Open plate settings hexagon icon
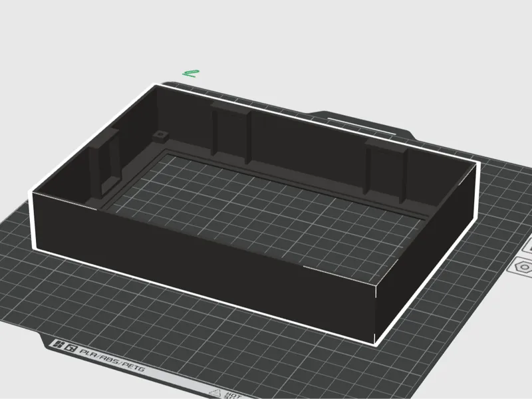532x399 pixels. [522, 266]
